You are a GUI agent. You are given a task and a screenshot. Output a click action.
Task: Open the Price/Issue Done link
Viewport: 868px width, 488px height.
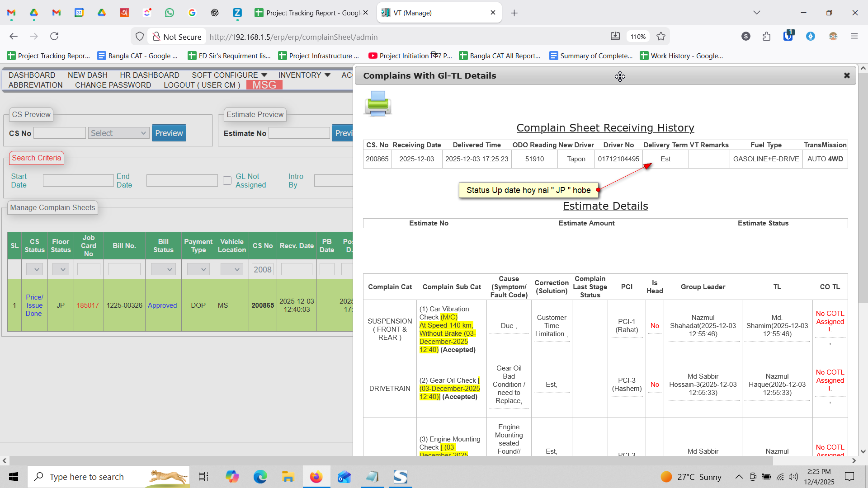point(34,305)
